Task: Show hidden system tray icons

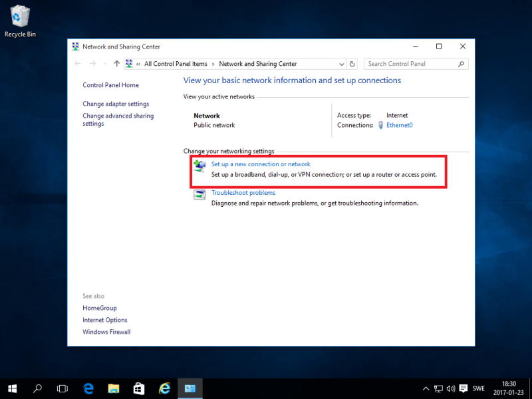Action: 426,388
